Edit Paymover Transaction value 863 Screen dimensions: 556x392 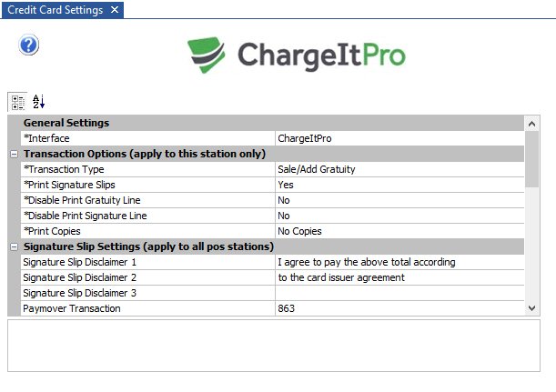click(399, 308)
